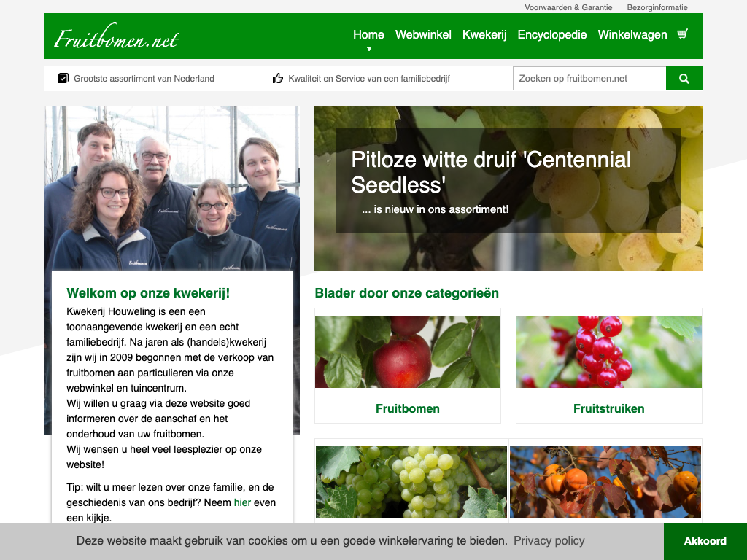Open the Webwinkel menu
The width and height of the screenshot is (747, 560).
click(x=423, y=35)
